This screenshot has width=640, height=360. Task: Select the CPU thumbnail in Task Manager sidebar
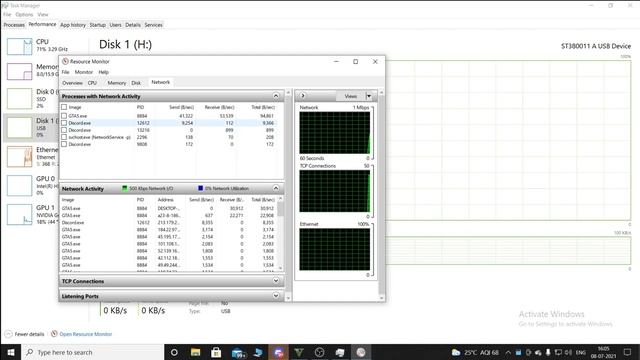tap(20, 47)
